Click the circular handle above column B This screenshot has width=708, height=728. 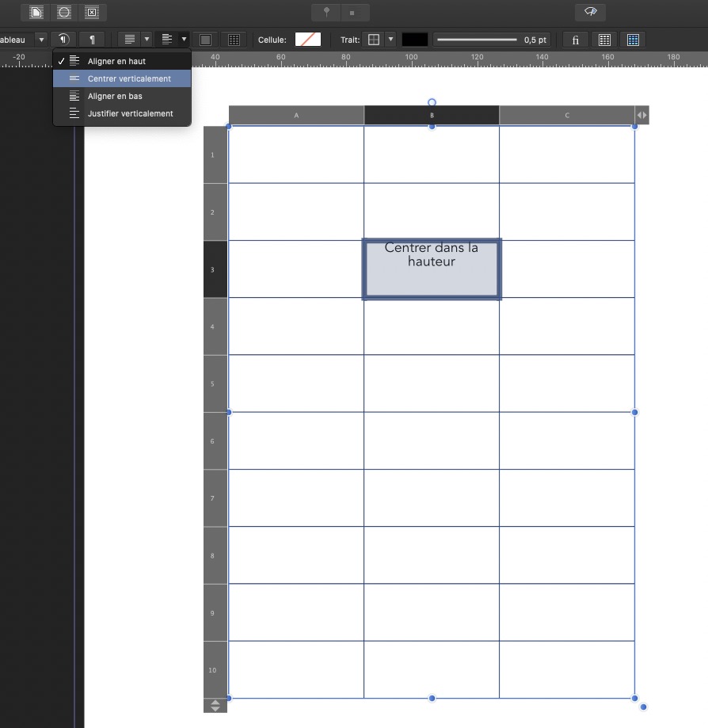432,102
